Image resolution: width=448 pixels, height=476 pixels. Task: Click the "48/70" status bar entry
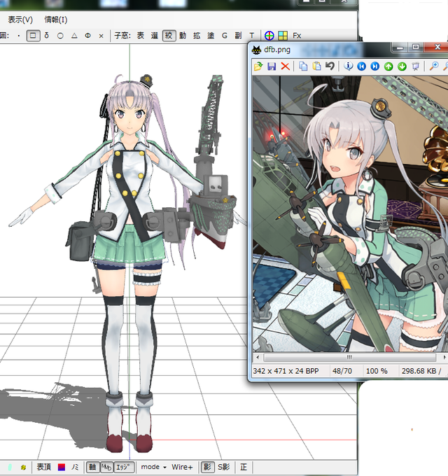point(342,371)
